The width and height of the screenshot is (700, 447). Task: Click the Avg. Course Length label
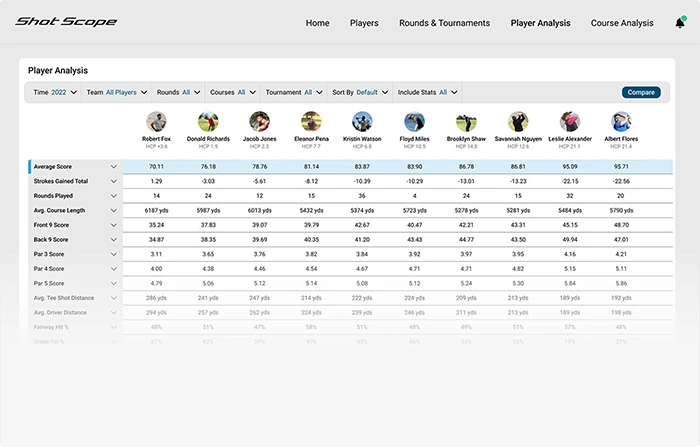59,210
